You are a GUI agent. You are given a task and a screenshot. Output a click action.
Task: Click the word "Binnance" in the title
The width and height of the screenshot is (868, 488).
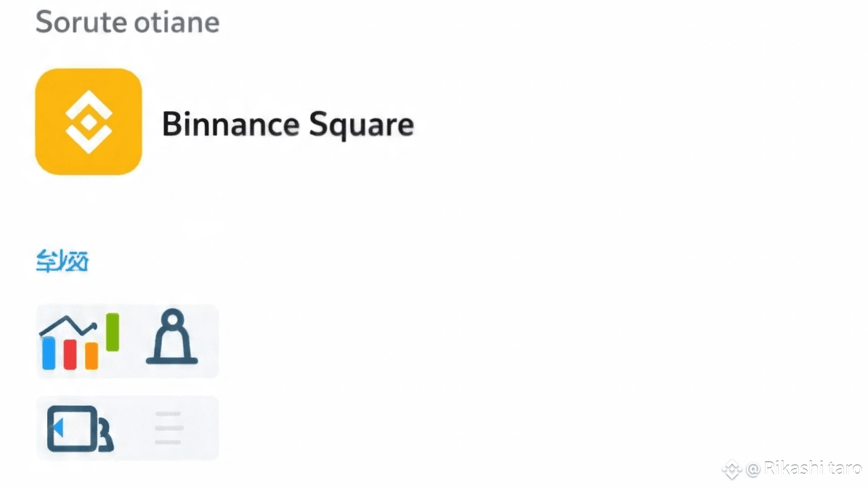[x=231, y=123]
